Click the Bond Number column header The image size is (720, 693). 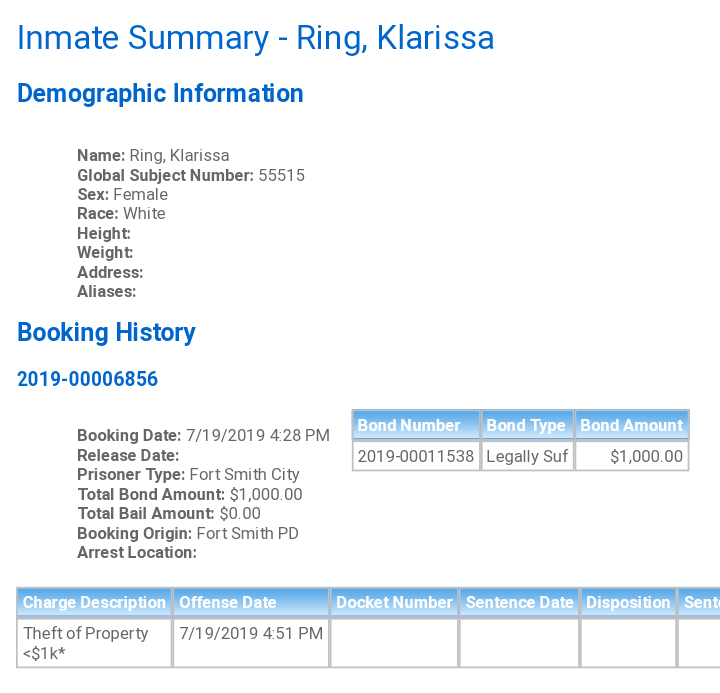tap(416, 425)
